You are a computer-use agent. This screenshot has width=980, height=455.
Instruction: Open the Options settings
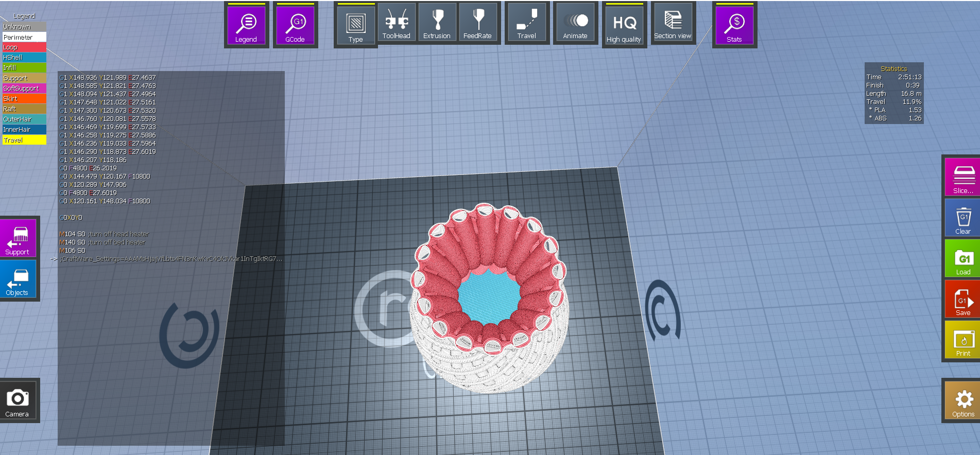[963, 400]
